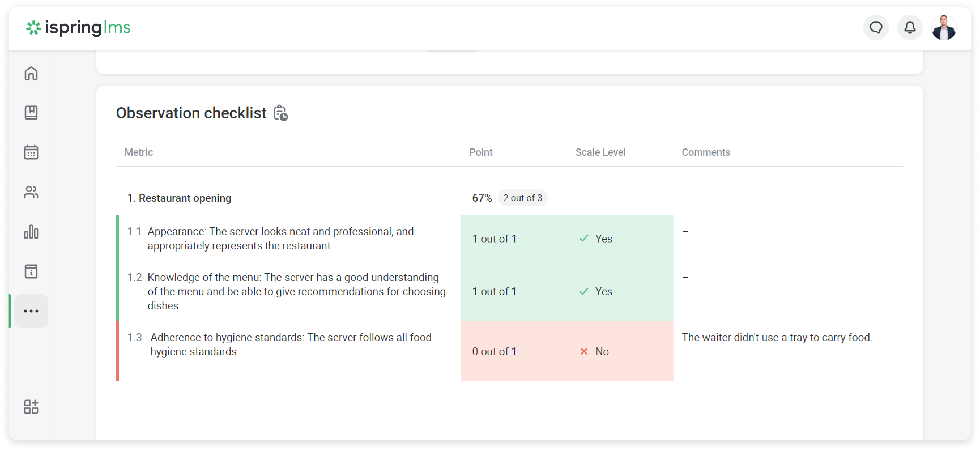
Task: Select the 1.3 hygiene standards metric row
Action: (x=291, y=344)
